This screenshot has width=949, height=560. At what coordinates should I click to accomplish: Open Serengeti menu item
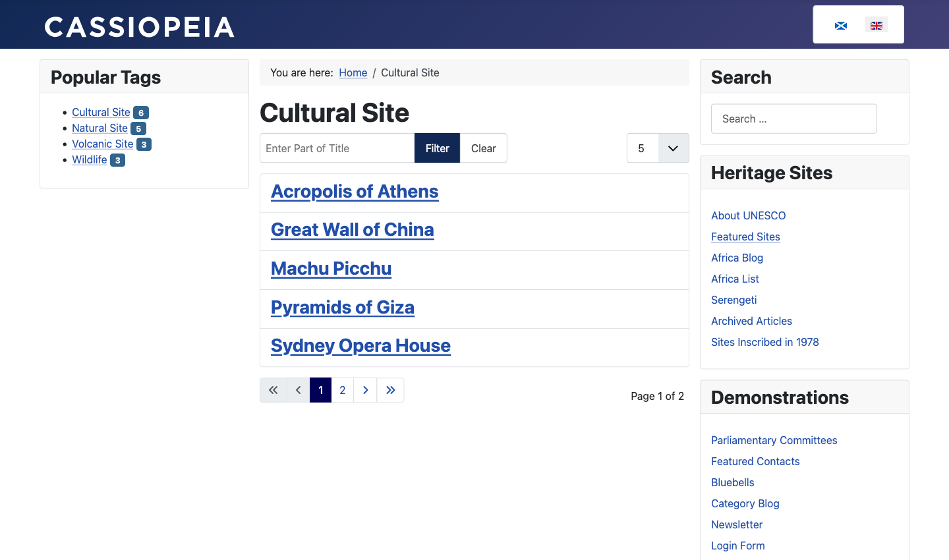tap(734, 300)
